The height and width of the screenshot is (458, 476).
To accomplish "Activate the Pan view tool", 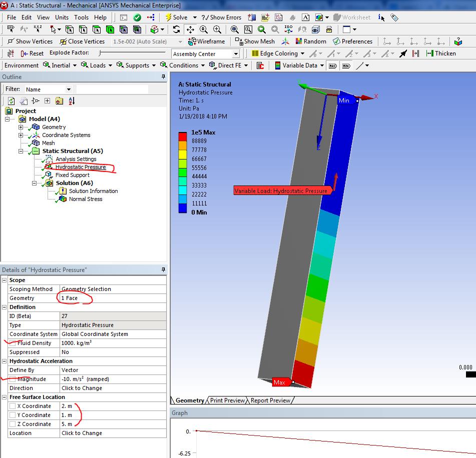I will [190, 29].
